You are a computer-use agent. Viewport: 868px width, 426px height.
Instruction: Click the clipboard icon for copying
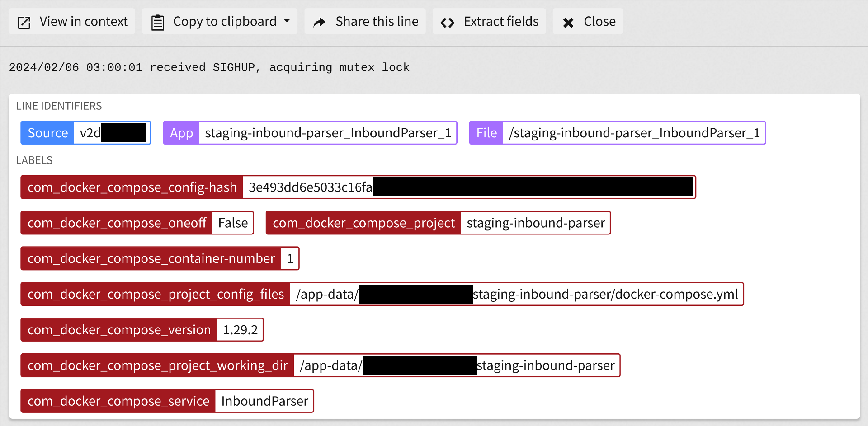click(x=157, y=22)
